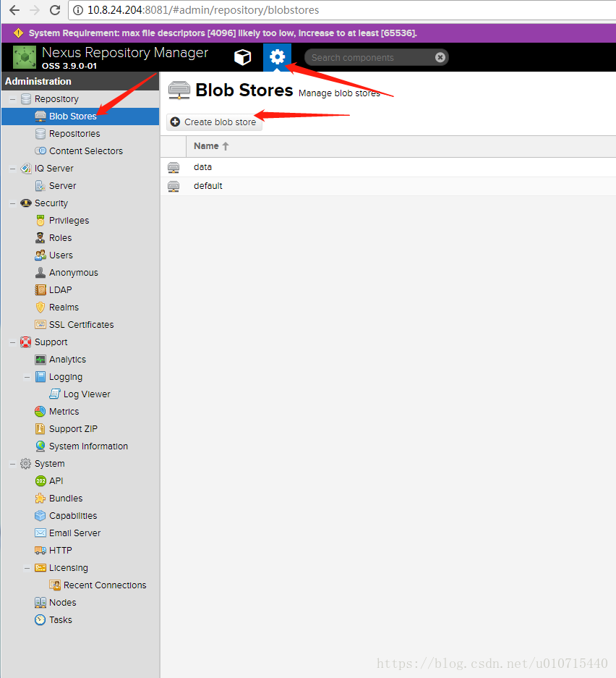Image resolution: width=616 pixels, height=678 pixels.
Task: Collapse the IQ Server tree node
Action: [13, 168]
